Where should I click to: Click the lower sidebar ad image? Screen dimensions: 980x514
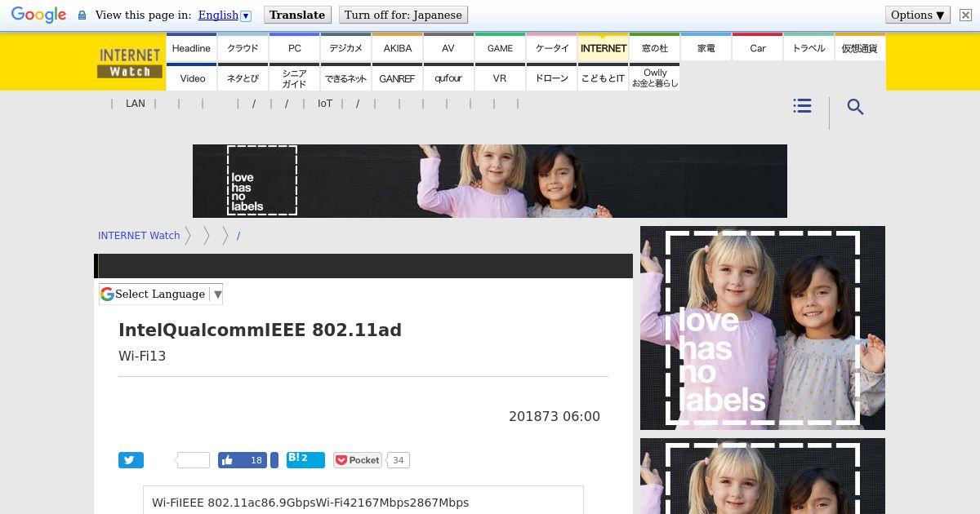coord(763,476)
